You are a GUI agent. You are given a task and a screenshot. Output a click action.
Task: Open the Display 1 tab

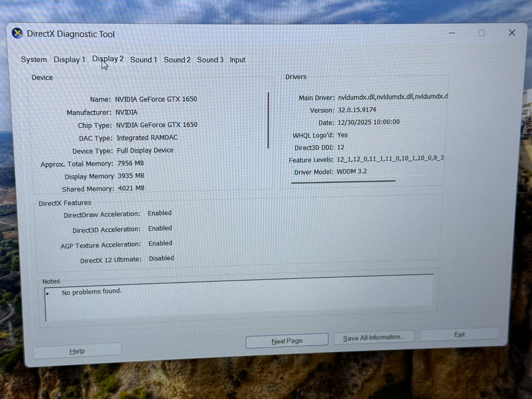[x=69, y=60]
